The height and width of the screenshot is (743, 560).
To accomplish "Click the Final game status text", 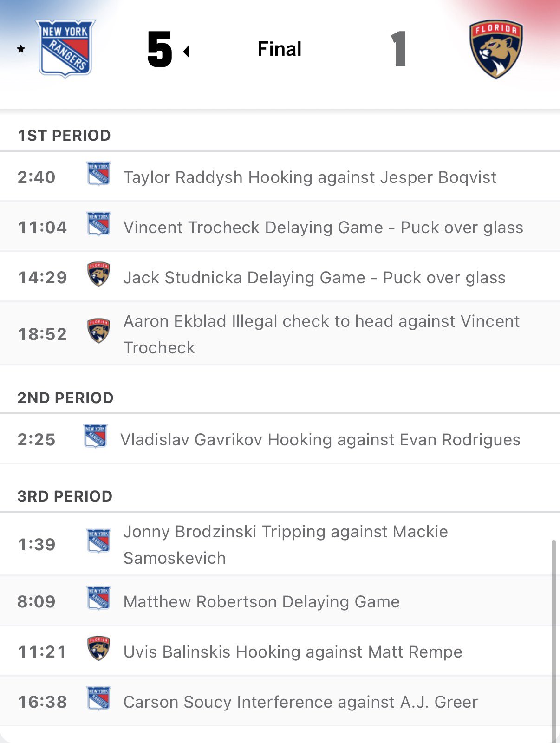I will [280, 49].
